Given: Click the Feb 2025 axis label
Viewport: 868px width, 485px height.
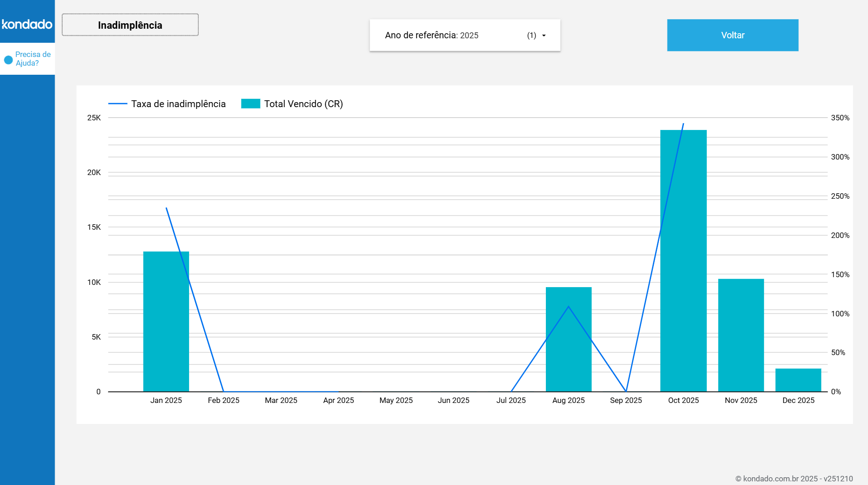Looking at the screenshot, I should click(223, 400).
